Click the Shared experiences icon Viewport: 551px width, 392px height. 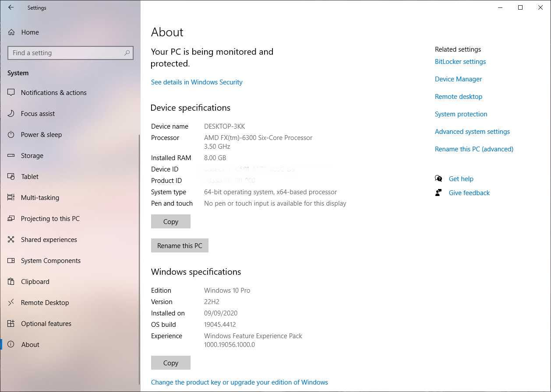tap(11, 239)
